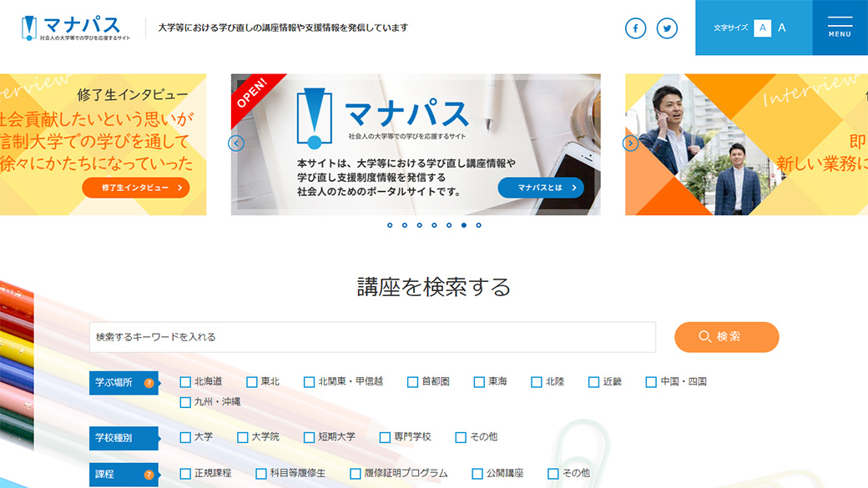Image resolution: width=868 pixels, height=488 pixels.
Task: Show help for 学ぶ場所 question icon
Action: (149, 383)
